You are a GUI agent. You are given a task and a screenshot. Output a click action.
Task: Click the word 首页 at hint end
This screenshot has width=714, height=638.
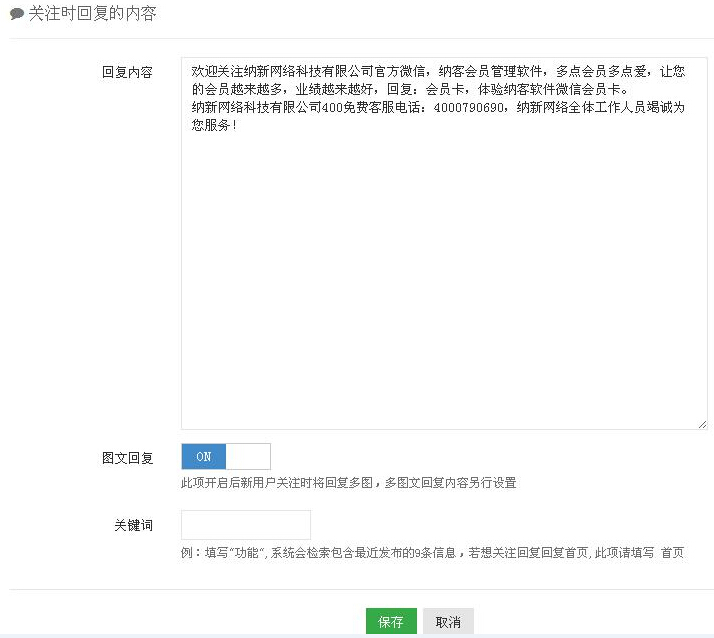672,553
